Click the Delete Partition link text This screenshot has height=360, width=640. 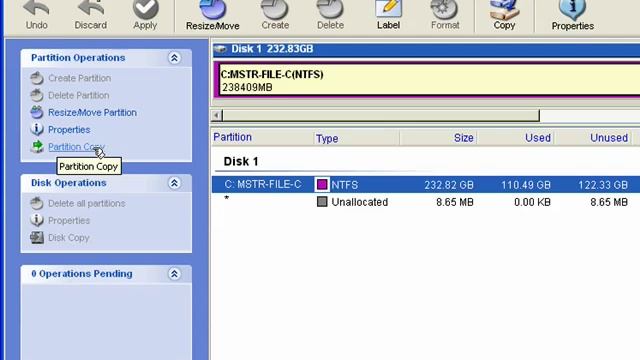(x=79, y=96)
